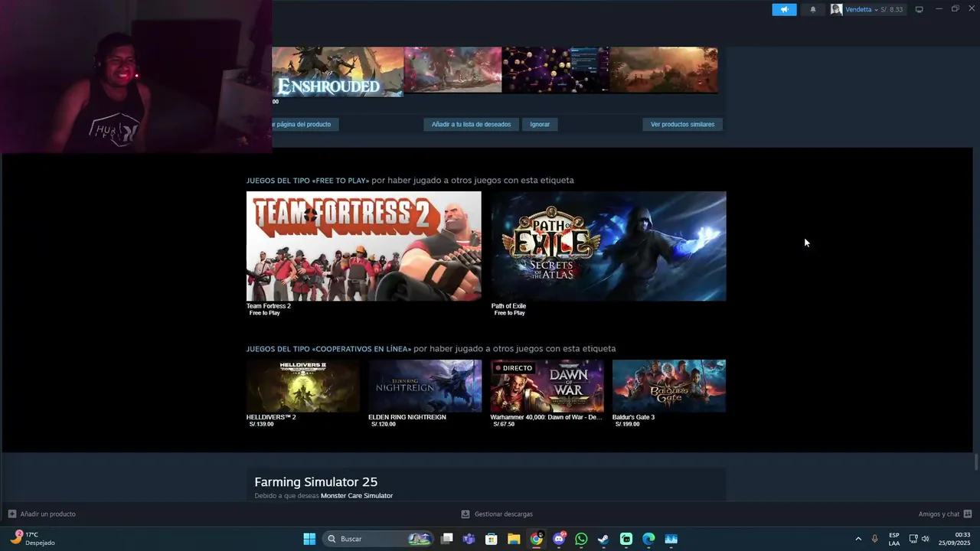980x551 pixels.
Task: Open Warhammer 40,000 Dawn of War thumbnail
Action: point(547,386)
